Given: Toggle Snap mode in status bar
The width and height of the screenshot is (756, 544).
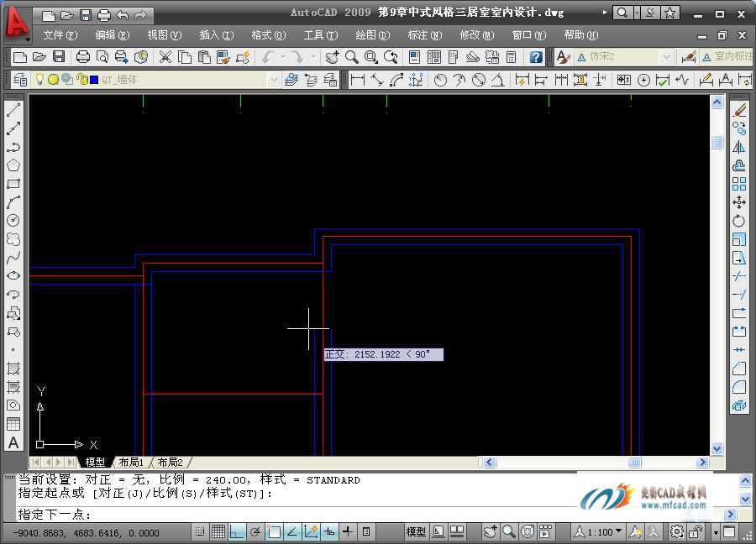Looking at the screenshot, I should pos(200,532).
